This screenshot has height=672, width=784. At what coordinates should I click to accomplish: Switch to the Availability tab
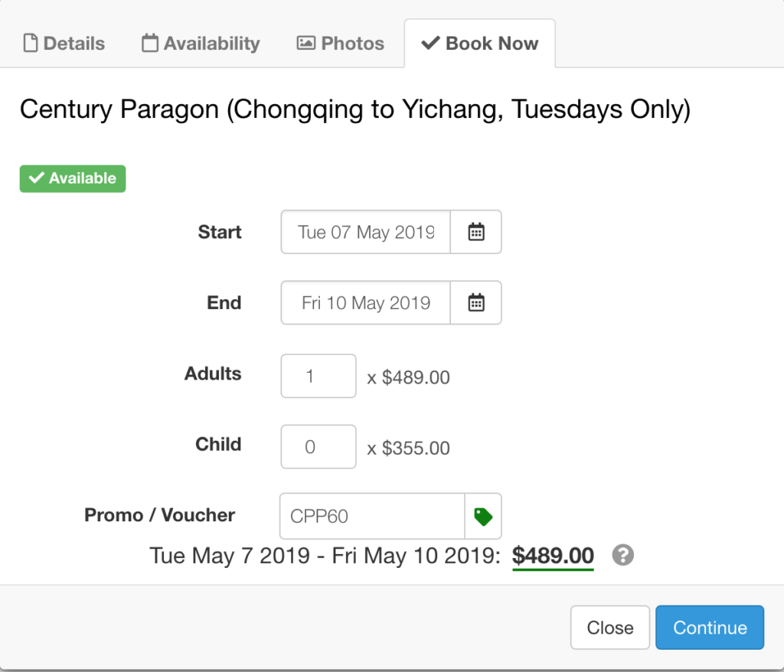(201, 44)
